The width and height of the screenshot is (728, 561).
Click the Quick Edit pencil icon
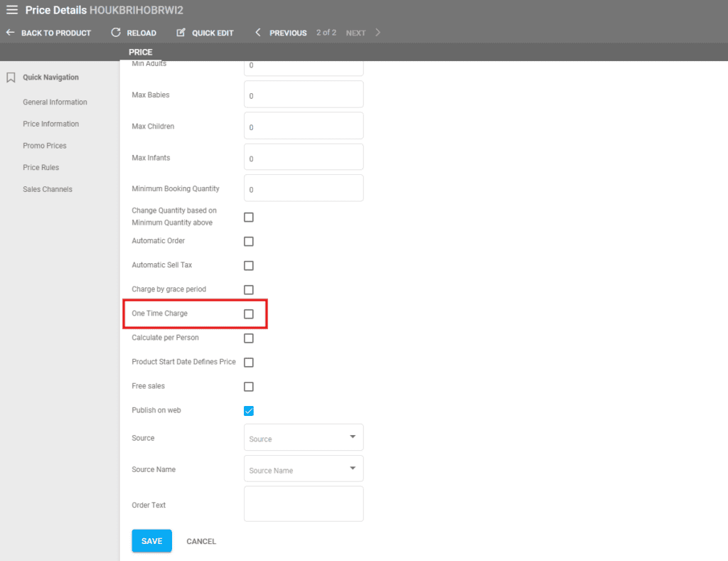pos(181,33)
